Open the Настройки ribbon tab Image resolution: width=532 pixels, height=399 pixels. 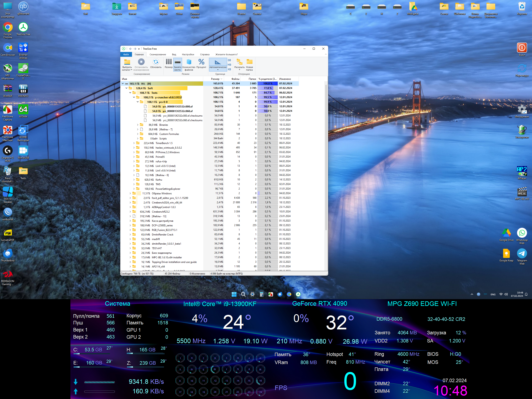188,54
